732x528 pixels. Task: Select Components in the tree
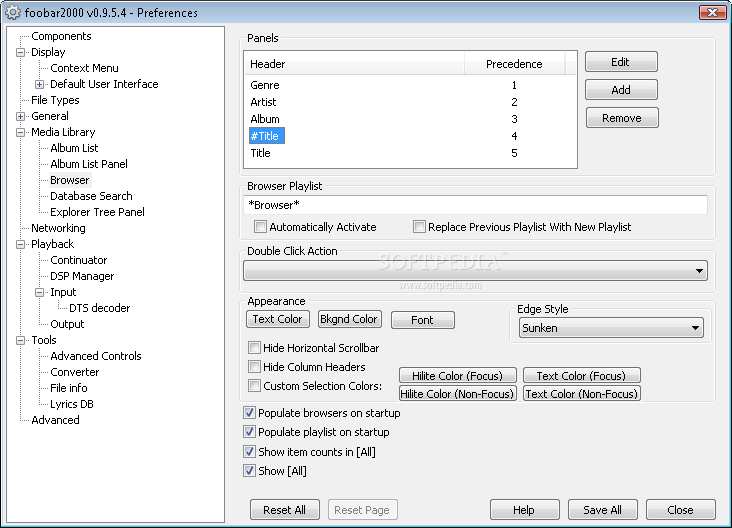[61, 36]
